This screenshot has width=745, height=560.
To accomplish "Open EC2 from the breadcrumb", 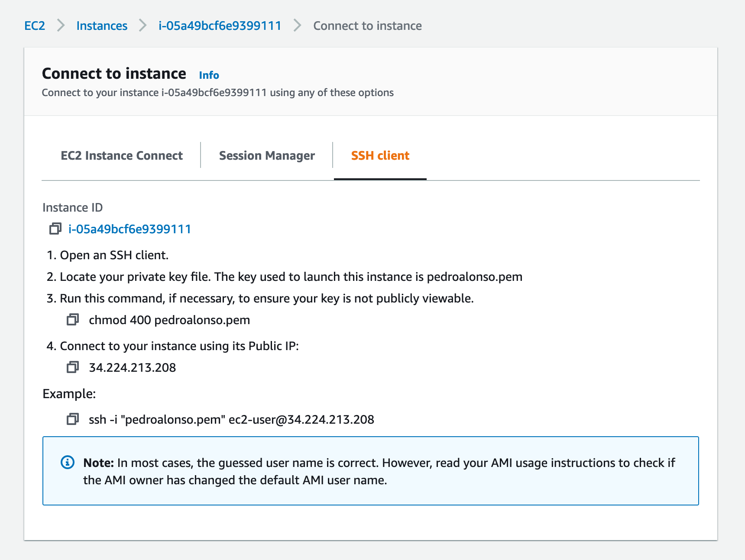I will coord(34,26).
